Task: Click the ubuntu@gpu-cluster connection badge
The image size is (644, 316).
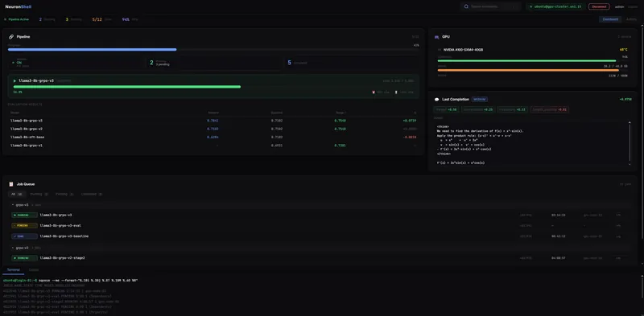Action: point(555,6)
